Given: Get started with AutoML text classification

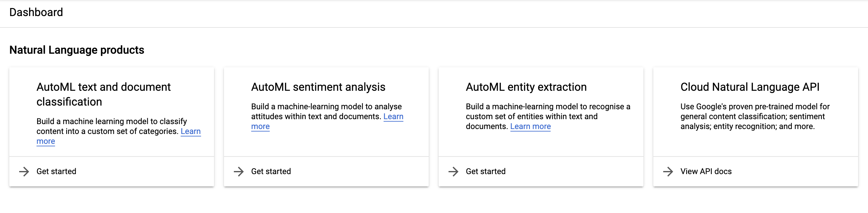Looking at the screenshot, I should (x=56, y=171).
